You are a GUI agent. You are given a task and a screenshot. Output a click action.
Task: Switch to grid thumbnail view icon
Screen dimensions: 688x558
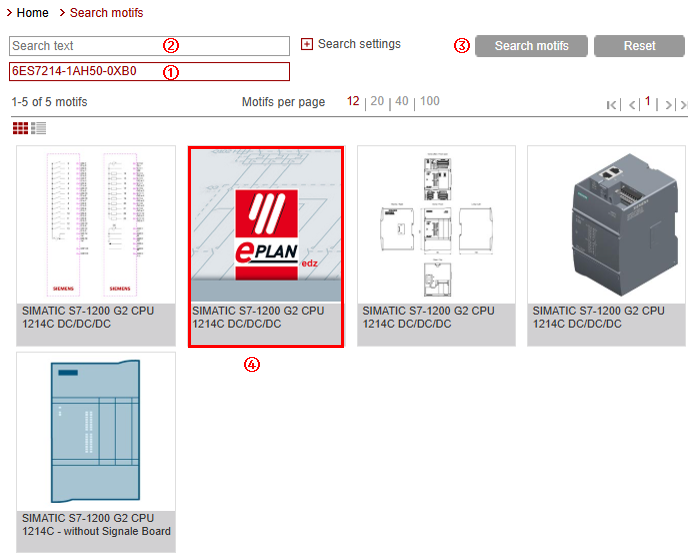[20, 128]
